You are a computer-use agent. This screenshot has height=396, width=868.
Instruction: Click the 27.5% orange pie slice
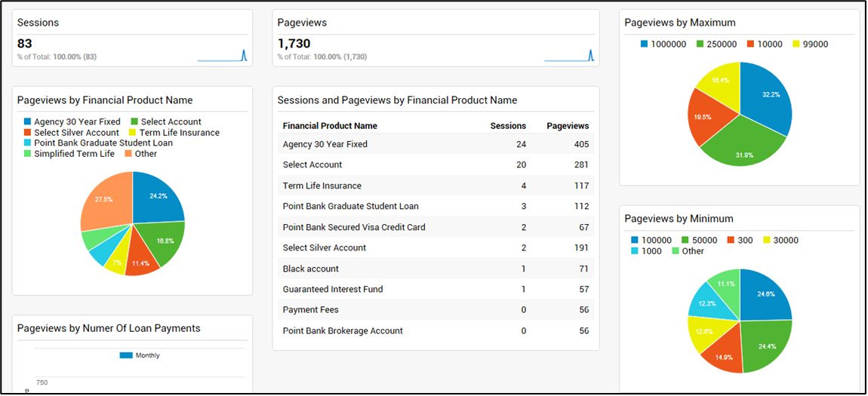(106, 199)
